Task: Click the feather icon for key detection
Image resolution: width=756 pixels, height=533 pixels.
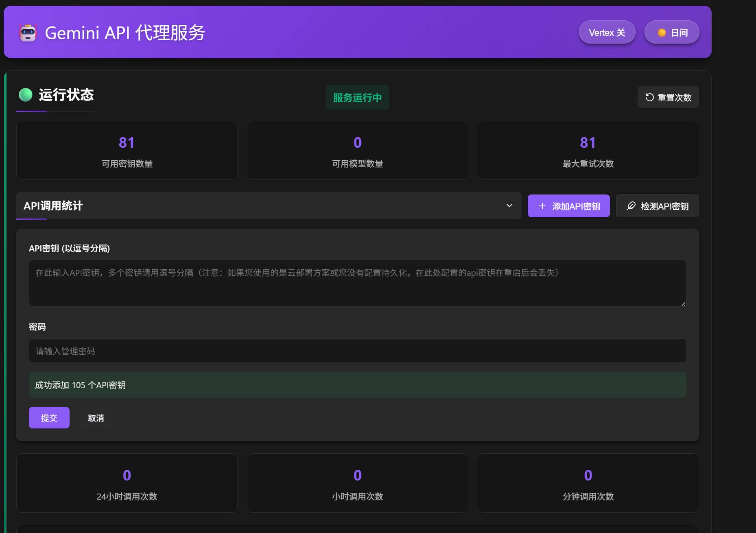Action: (631, 206)
